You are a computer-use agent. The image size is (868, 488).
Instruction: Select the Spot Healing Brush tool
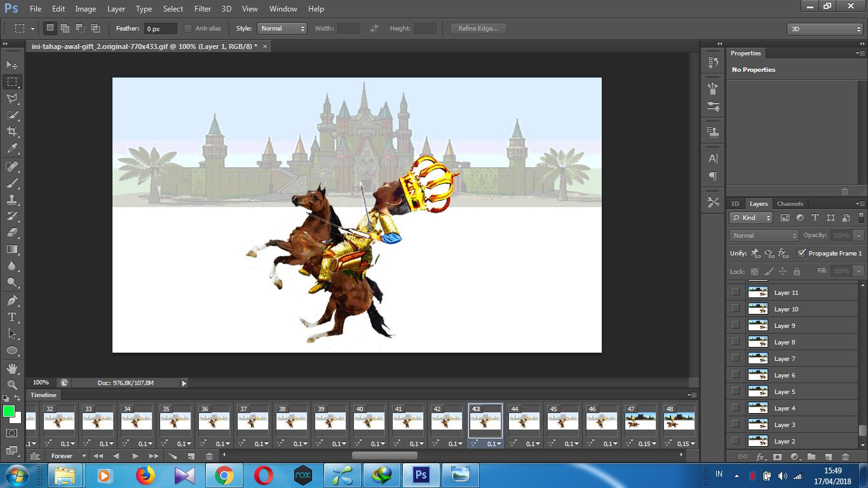coord(12,166)
